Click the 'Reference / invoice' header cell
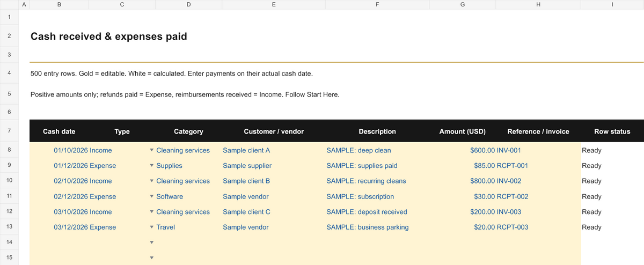Viewport: 644px width, 265px height. click(538, 131)
